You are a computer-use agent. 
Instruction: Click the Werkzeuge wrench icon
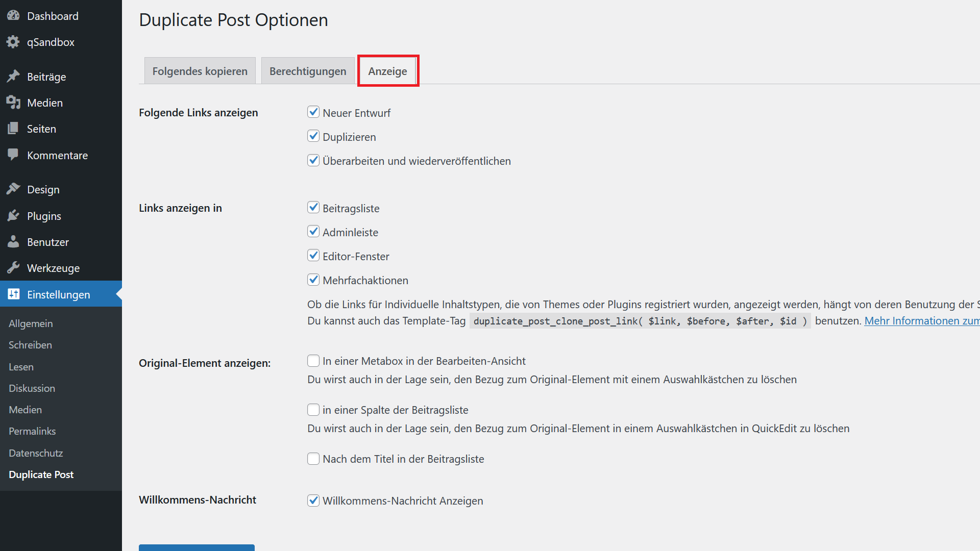[x=13, y=268]
